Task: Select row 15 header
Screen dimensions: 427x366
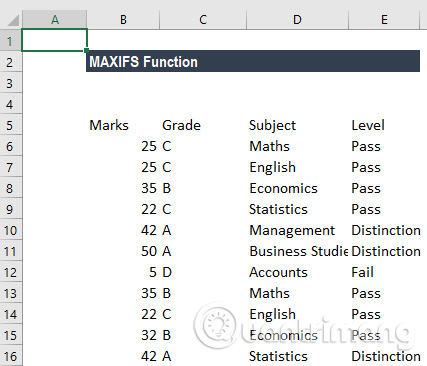Action: (11, 335)
